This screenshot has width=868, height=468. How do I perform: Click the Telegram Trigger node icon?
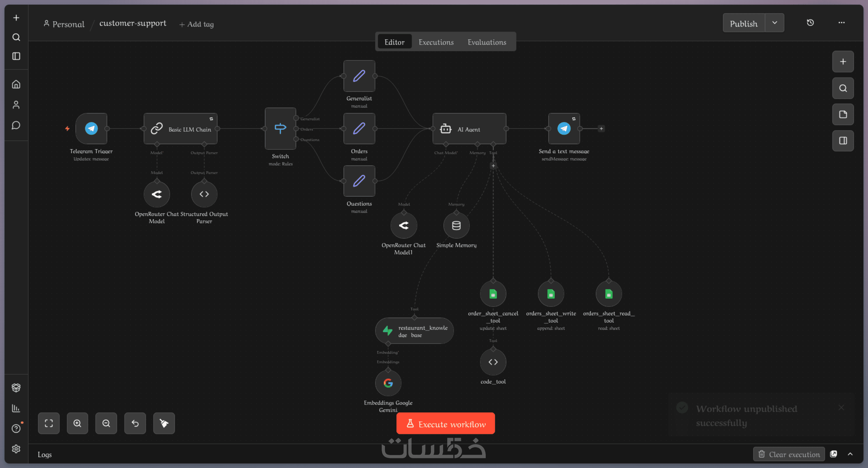point(91,128)
